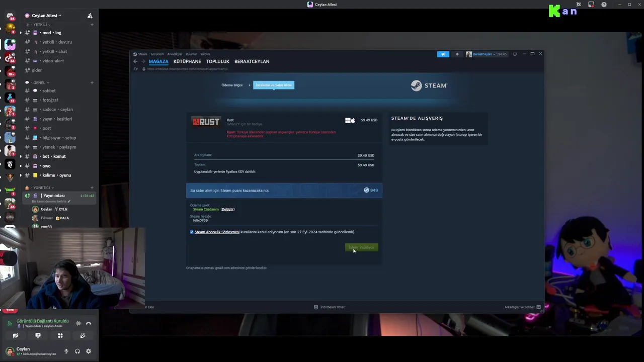Image resolution: width=644 pixels, height=362 pixels.
Task: Open Discord inbox icon in title bar
Action: click(x=591, y=5)
